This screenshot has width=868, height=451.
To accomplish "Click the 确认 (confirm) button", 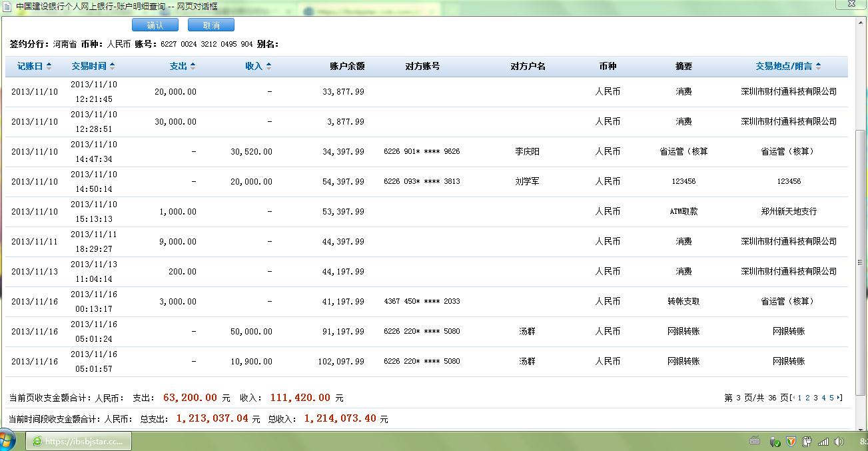I will tap(155, 25).
